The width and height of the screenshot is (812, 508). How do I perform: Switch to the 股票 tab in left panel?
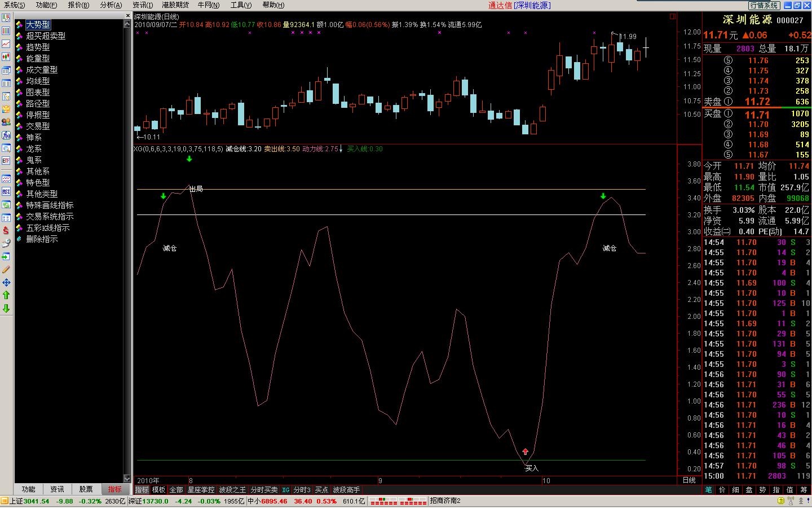86,489
